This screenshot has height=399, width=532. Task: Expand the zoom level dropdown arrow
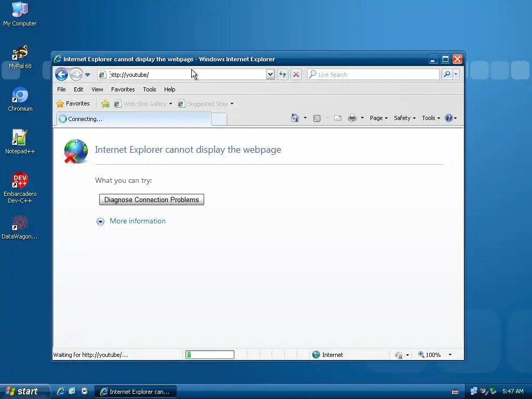click(x=450, y=354)
